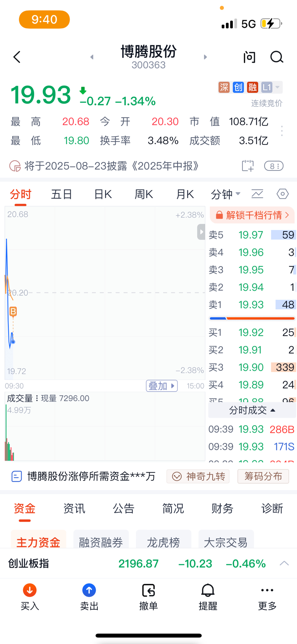Tap the add-to-screen icon beside notice
Image resolution: width=297 pixels, height=644 pixels.
coord(248,166)
